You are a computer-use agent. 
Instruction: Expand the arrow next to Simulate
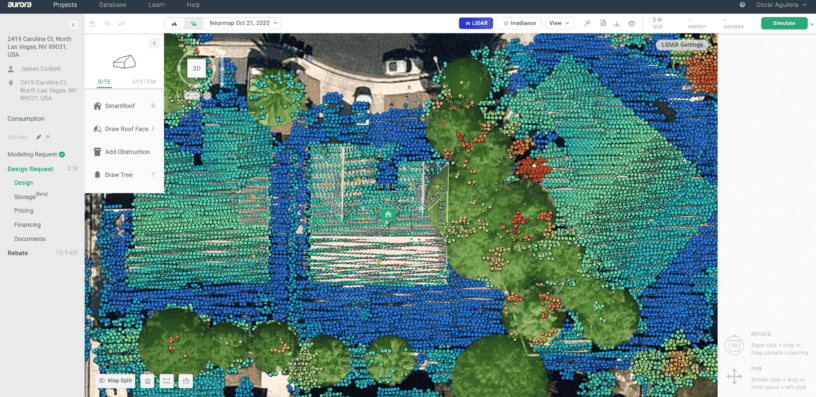[812, 24]
